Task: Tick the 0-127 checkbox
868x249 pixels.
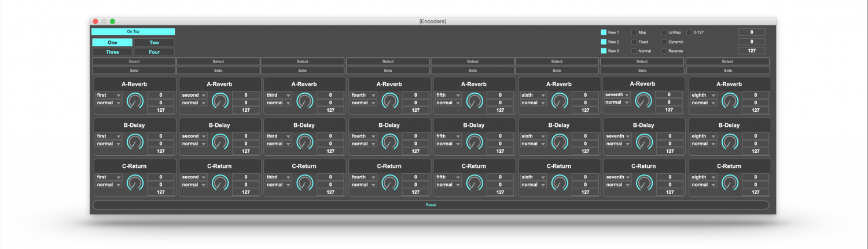Action: click(x=689, y=32)
